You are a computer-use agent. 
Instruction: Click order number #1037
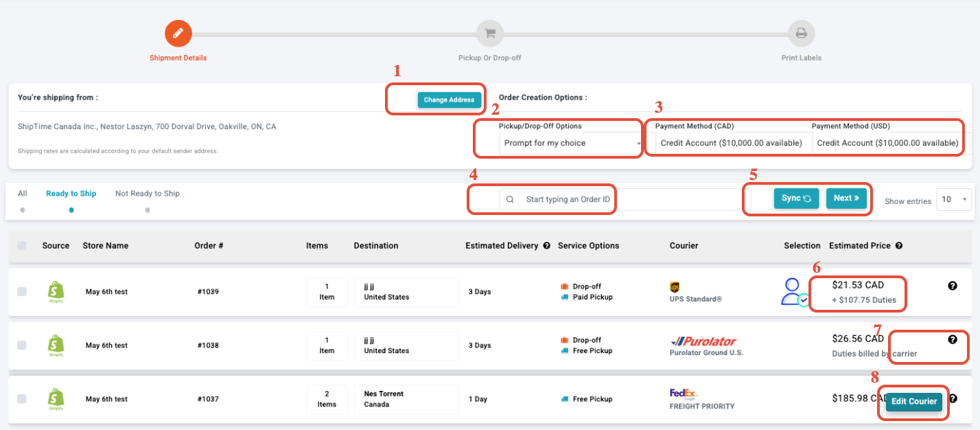point(208,399)
